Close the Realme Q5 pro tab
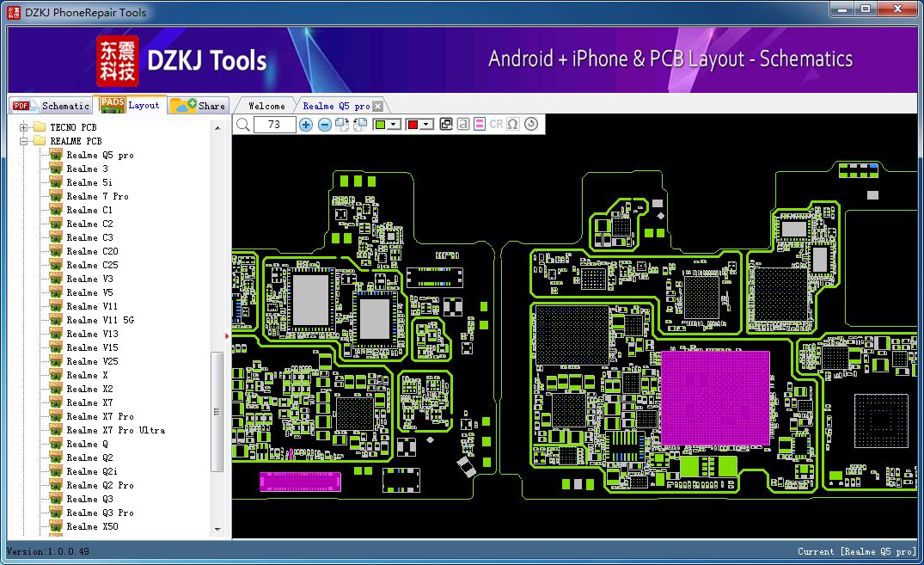 [377, 106]
